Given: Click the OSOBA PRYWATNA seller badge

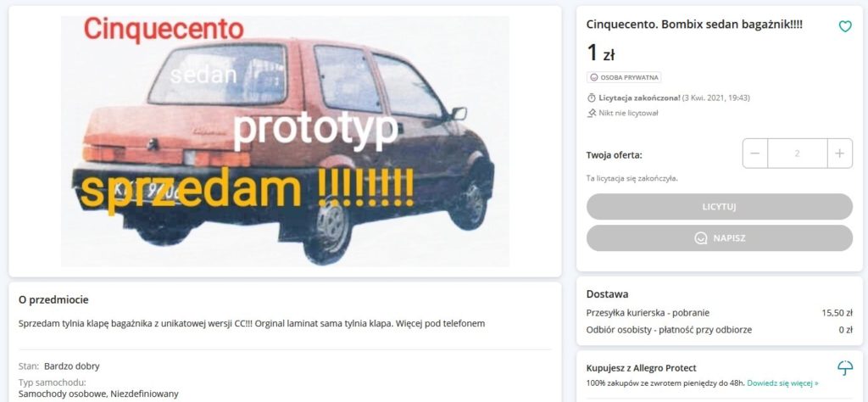Looking at the screenshot, I should tap(624, 77).
